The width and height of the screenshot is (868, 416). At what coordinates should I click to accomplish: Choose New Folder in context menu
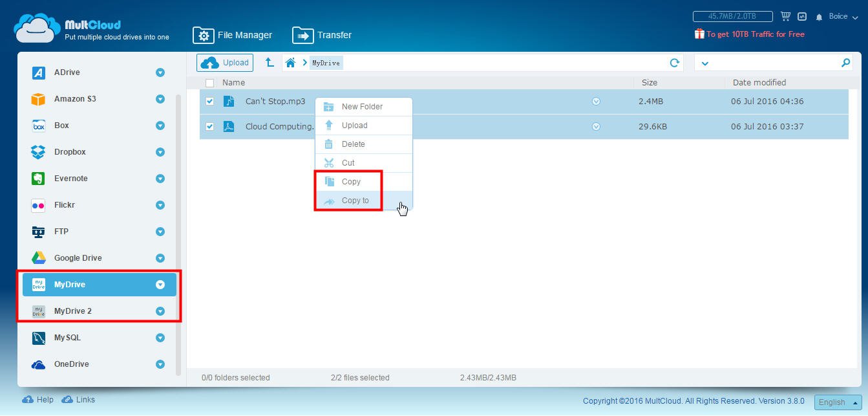[363, 107]
